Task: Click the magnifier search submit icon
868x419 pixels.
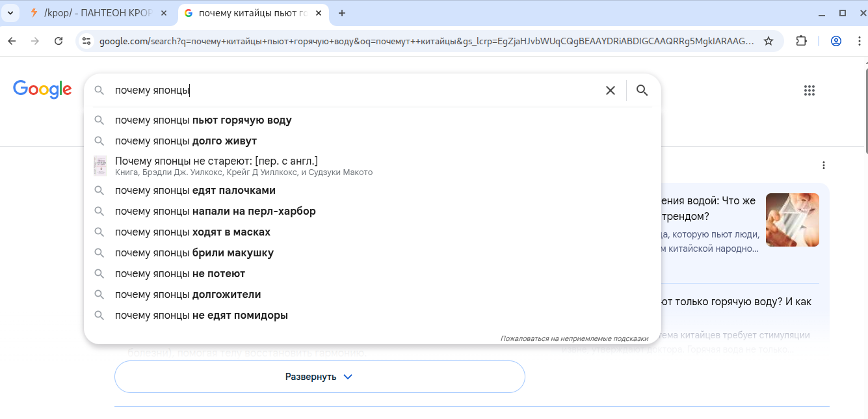Action: (x=642, y=90)
